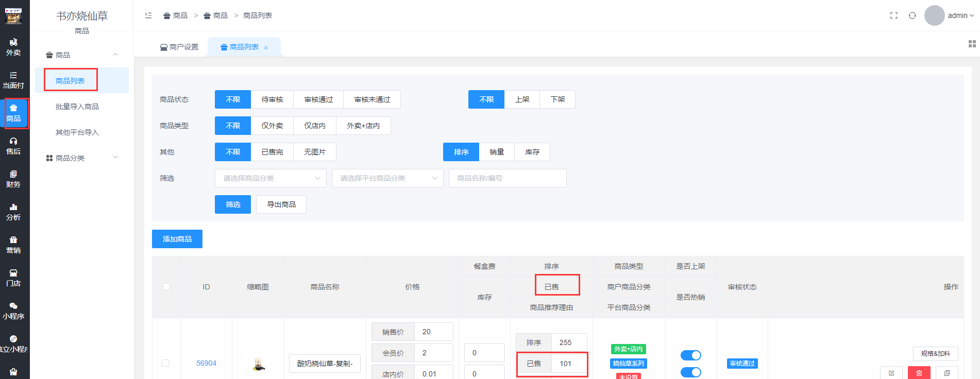
Task: Collapse the sidebar menu with fold icon
Action: pyautogui.click(x=148, y=15)
